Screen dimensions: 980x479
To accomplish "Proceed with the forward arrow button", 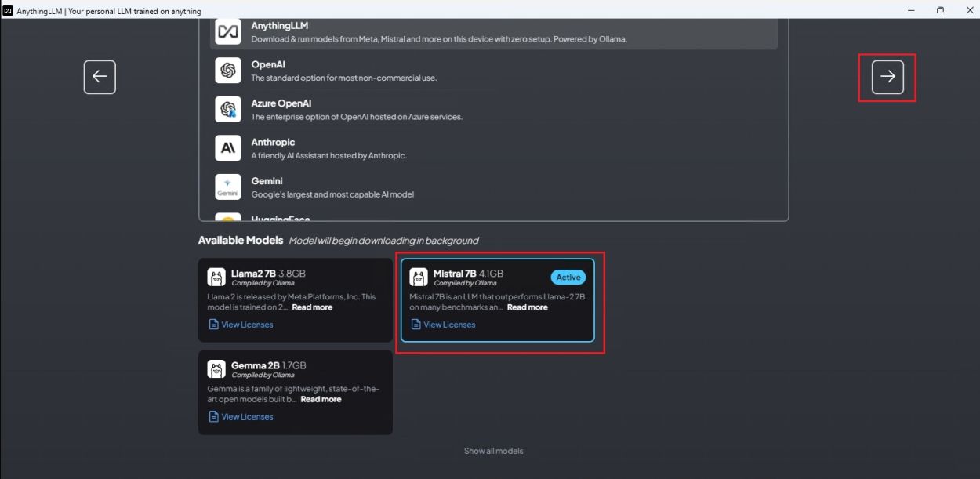I will [x=886, y=76].
